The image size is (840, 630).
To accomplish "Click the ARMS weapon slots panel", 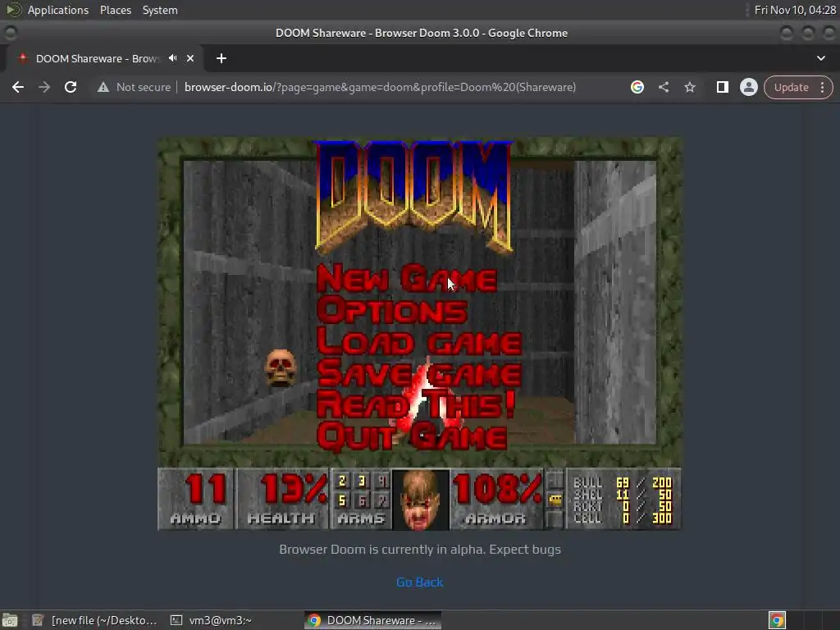I will pyautogui.click(x=362, y=499).
